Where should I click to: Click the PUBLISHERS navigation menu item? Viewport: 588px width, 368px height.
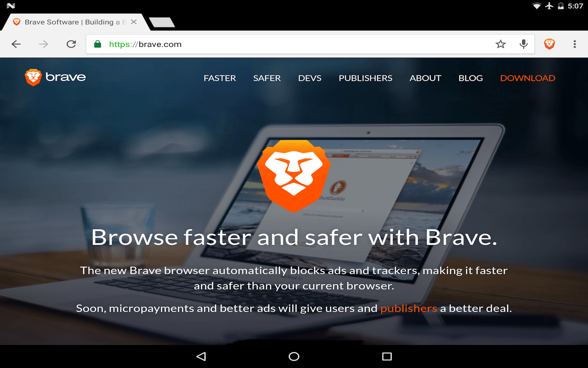coord(365,78)
